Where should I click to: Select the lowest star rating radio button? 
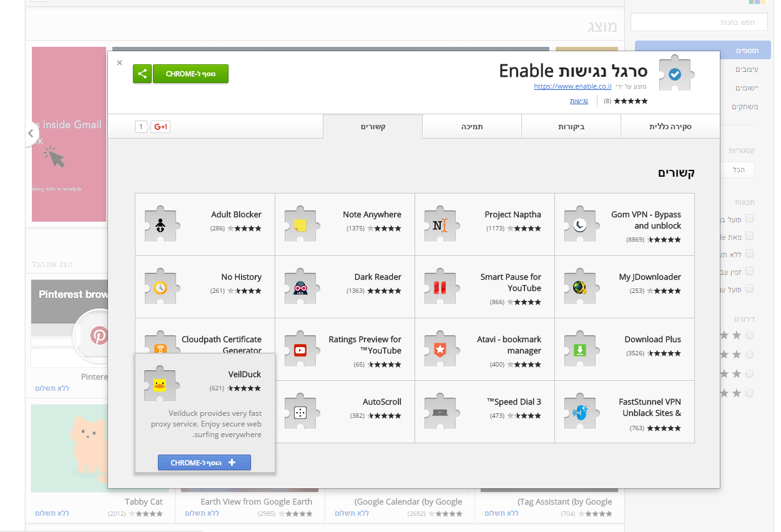click(x=749, y=393)
